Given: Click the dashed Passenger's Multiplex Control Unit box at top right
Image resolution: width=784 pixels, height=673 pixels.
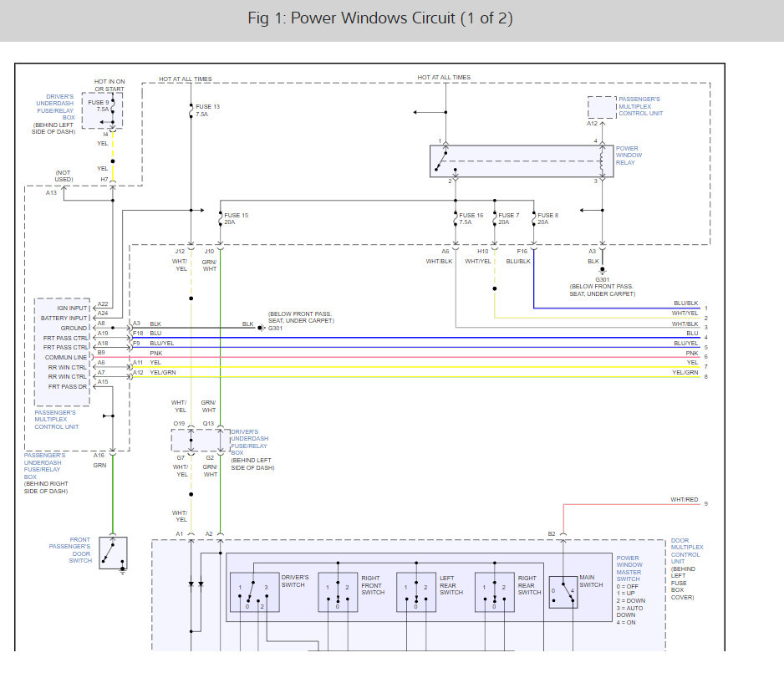Looking at the screenshot, I should coord(600,107).
